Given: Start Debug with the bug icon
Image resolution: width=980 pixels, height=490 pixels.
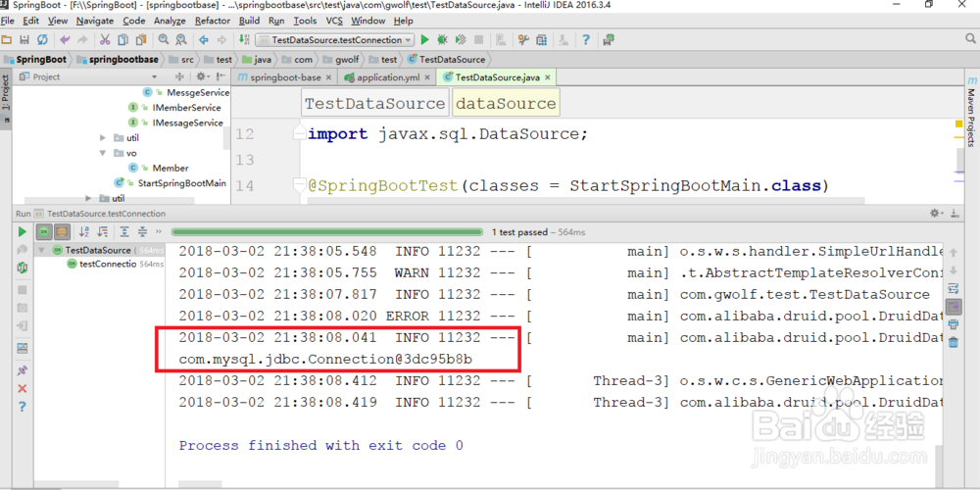Looking at the screenshot, I should (x=443, y=40).
